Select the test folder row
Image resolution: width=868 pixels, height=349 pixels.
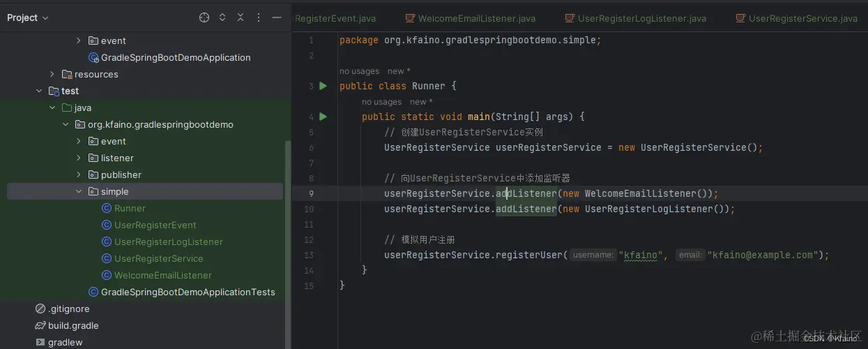coord(145,91)
